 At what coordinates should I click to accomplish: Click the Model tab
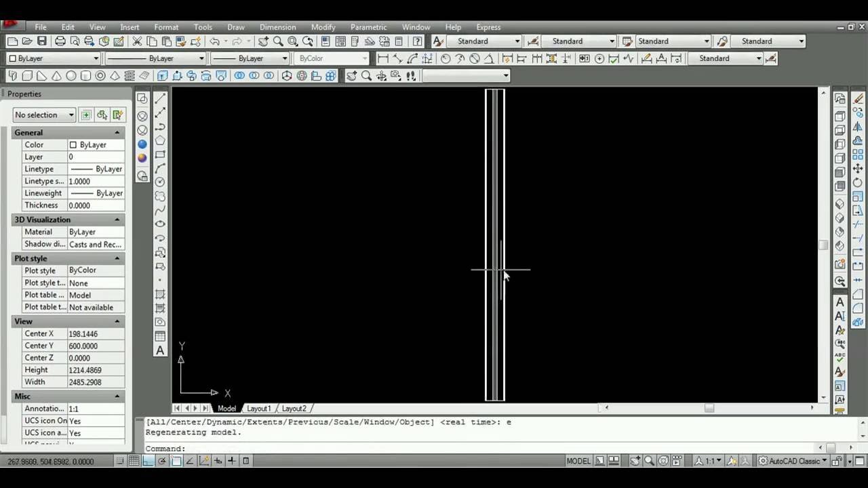point(226,409)
